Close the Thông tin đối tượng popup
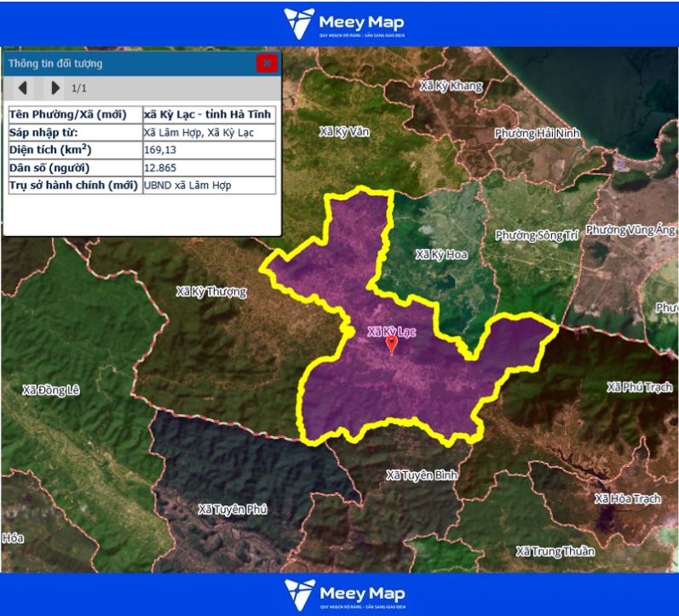 [x=267, y=63]
